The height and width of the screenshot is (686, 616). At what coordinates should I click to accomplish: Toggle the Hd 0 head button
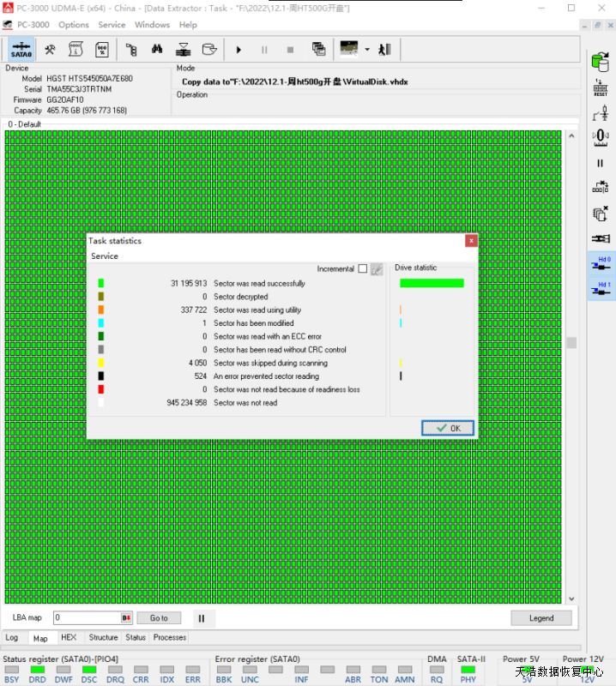click(601, 263)
